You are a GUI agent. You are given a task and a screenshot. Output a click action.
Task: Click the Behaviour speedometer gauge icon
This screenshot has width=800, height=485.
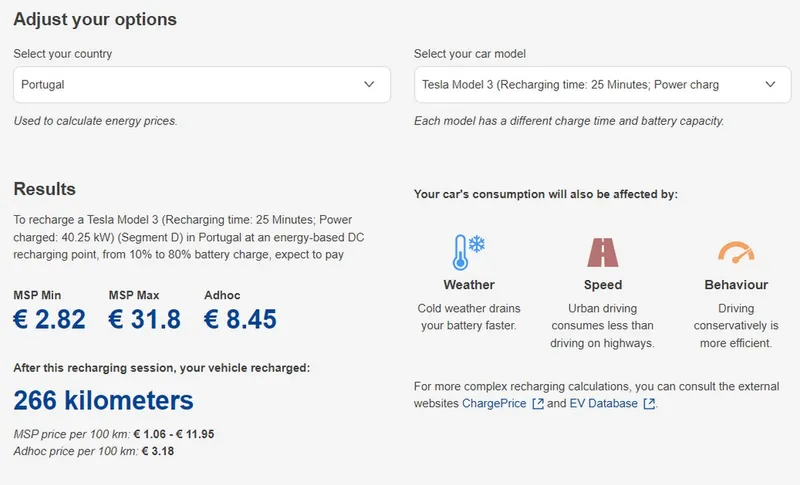pyautogui.click(x=736, y=253)
